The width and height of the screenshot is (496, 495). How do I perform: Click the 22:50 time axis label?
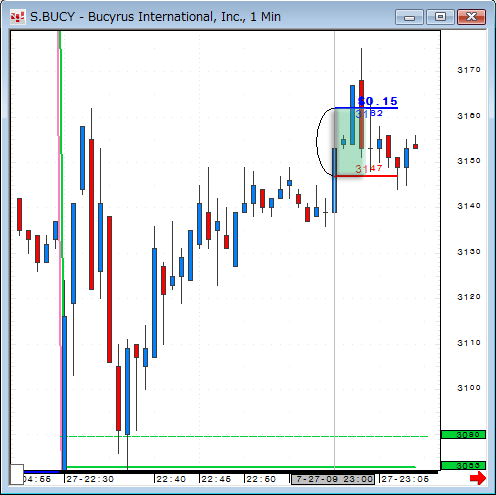(261, 479)
